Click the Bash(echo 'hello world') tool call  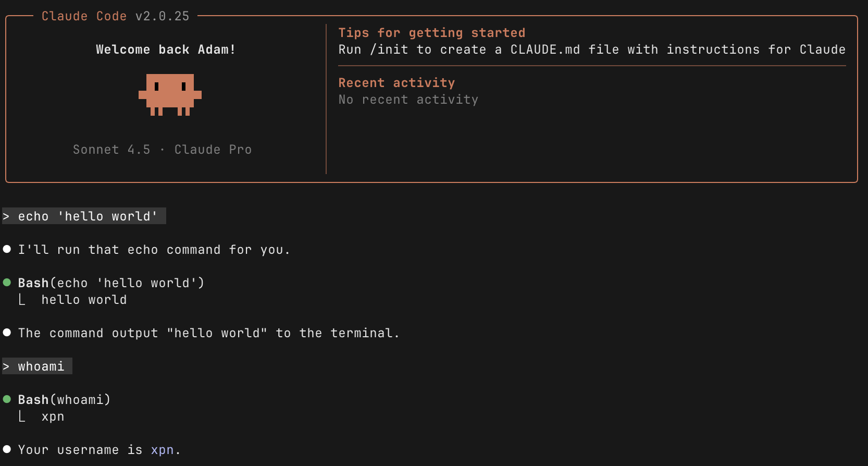point(111,283)
